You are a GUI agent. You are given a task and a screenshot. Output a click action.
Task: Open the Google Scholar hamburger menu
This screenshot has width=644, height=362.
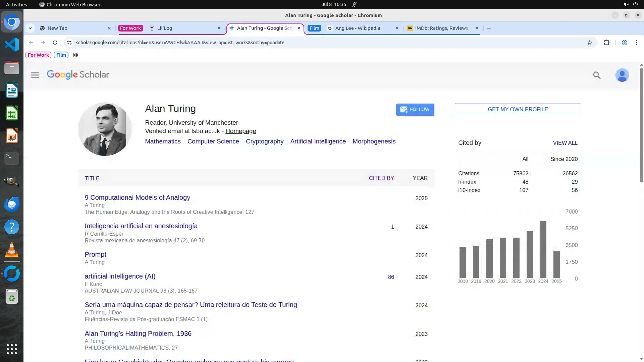point(35,75)
